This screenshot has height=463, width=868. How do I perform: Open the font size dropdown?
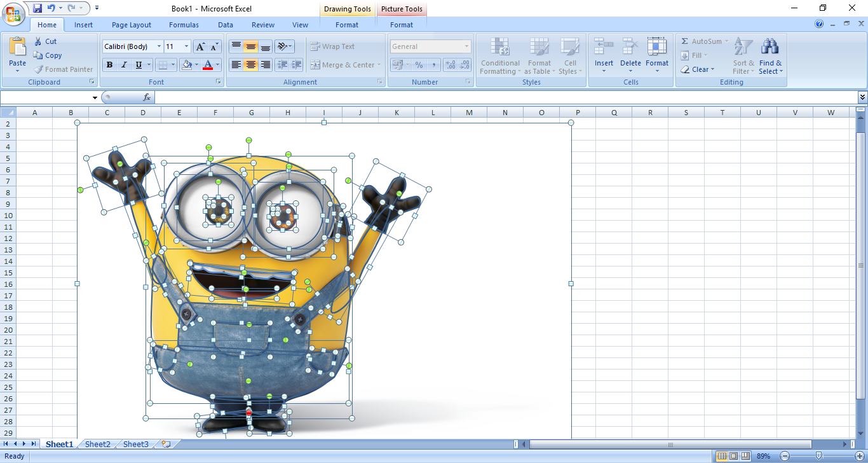[x=186, y=46]
